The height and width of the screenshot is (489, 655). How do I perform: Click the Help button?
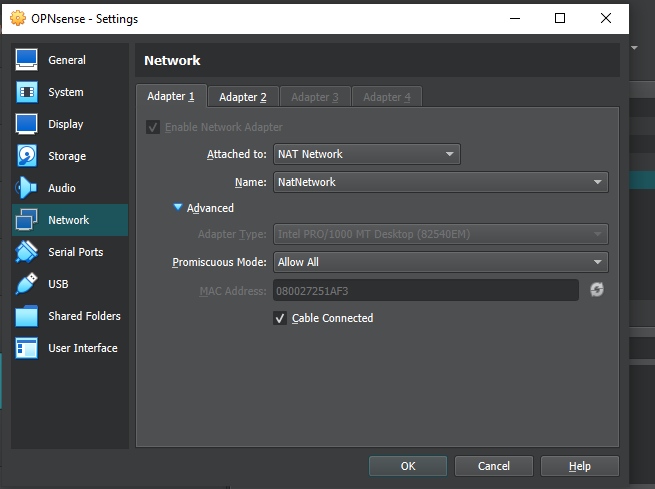pos(580,466)
